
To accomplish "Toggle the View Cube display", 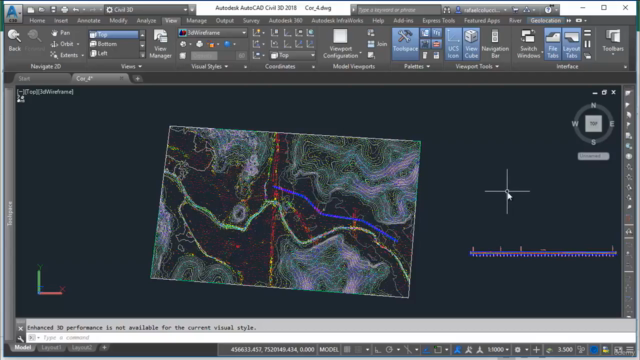I will coord(471,44).
